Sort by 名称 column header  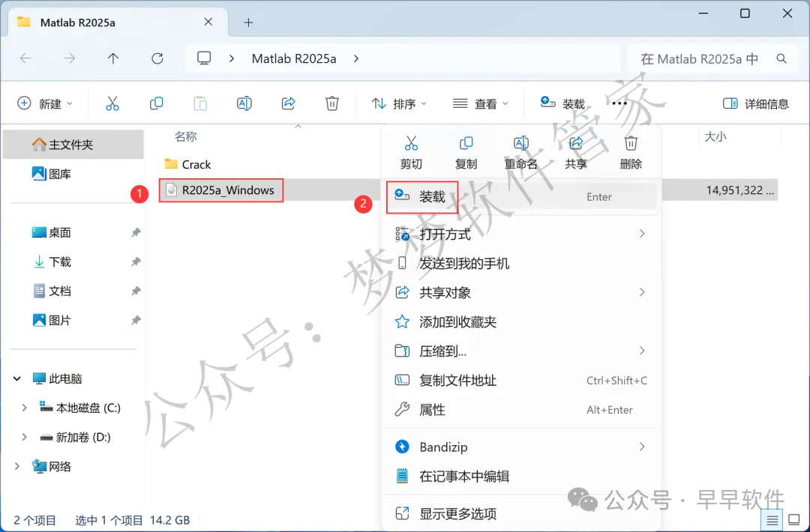pyautogui.click(x=185, y=136)
